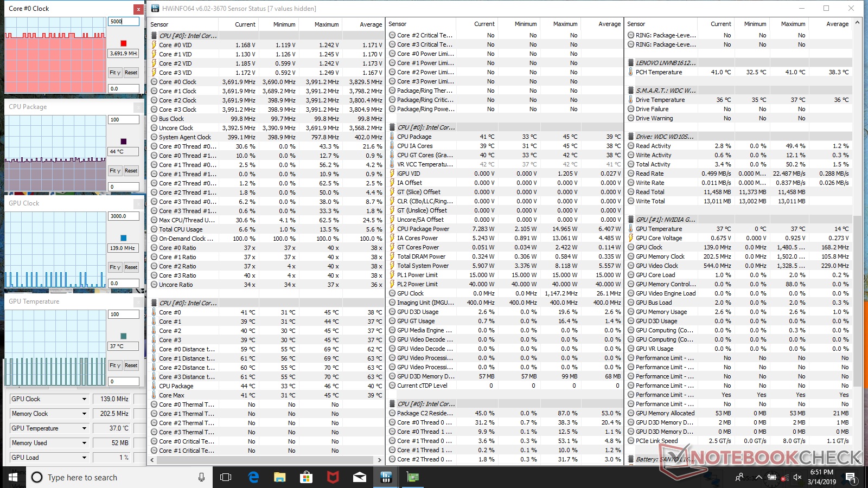This screenshot has height=488, width=868.
Task: Click the icon of Drive Failure row
Action: click(631, 109)
